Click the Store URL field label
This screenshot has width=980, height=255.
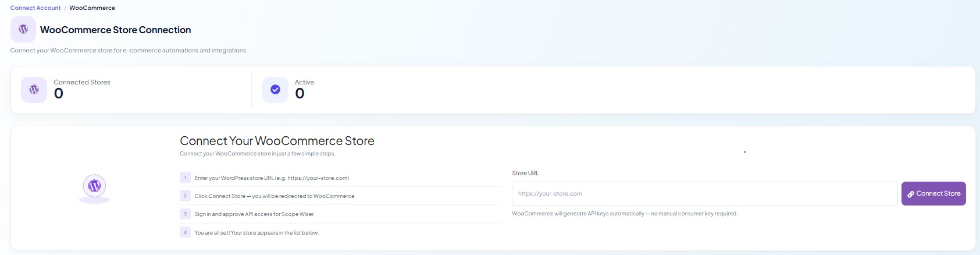(x=525, y=173)
